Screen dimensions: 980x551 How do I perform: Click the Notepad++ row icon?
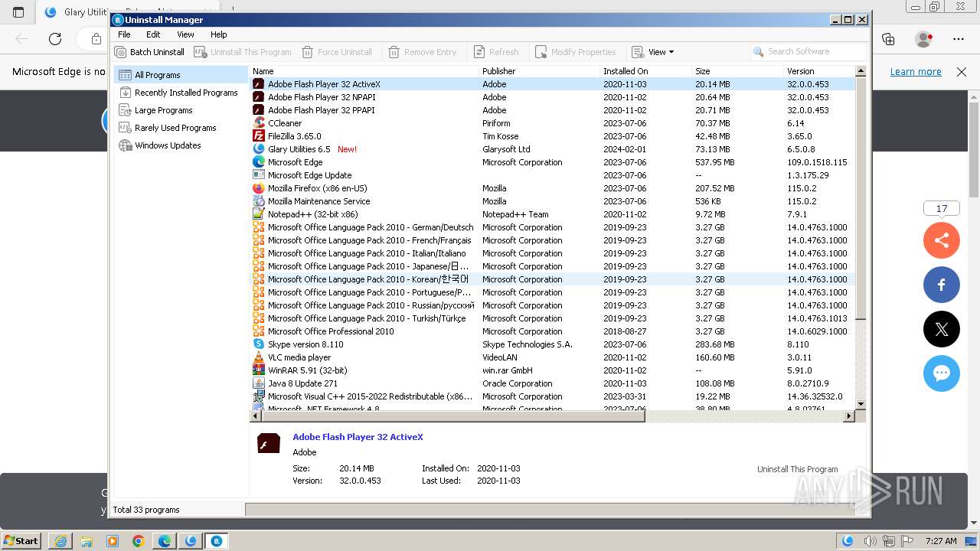(259, 214)
